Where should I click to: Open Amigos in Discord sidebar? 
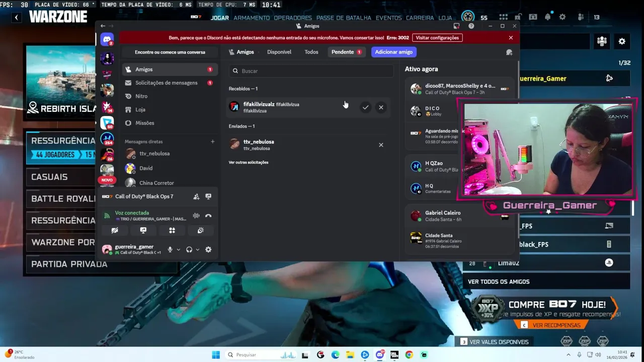170,69
